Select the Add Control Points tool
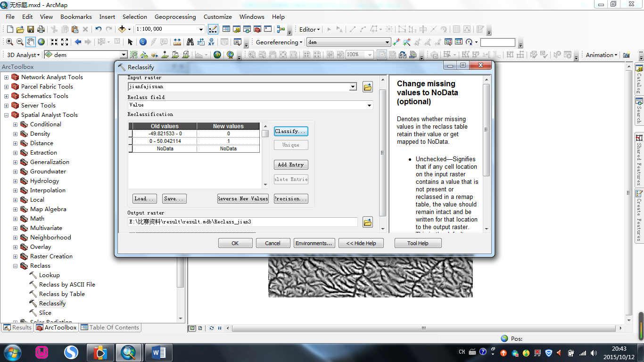Image resolution: width=644 pixels, height=362 pixels. click(x=396, y=42)
